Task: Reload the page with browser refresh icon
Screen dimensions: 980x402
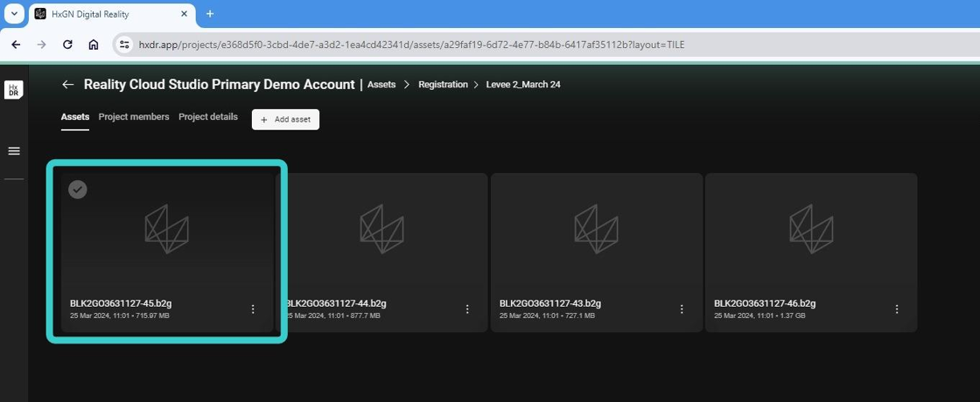Action: [x=67, y=45]
